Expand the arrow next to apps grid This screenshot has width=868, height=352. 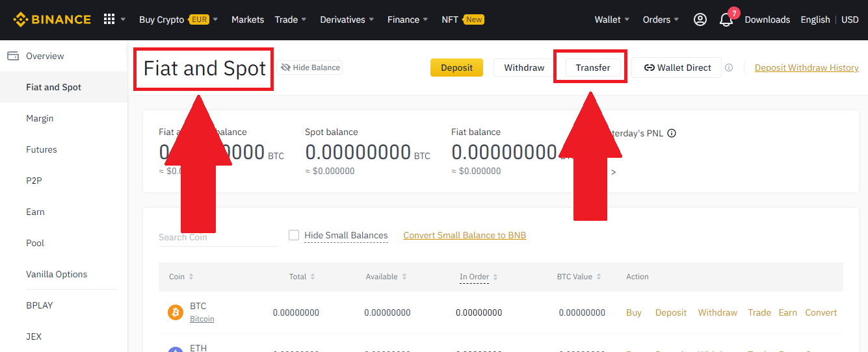coord(124,20)
